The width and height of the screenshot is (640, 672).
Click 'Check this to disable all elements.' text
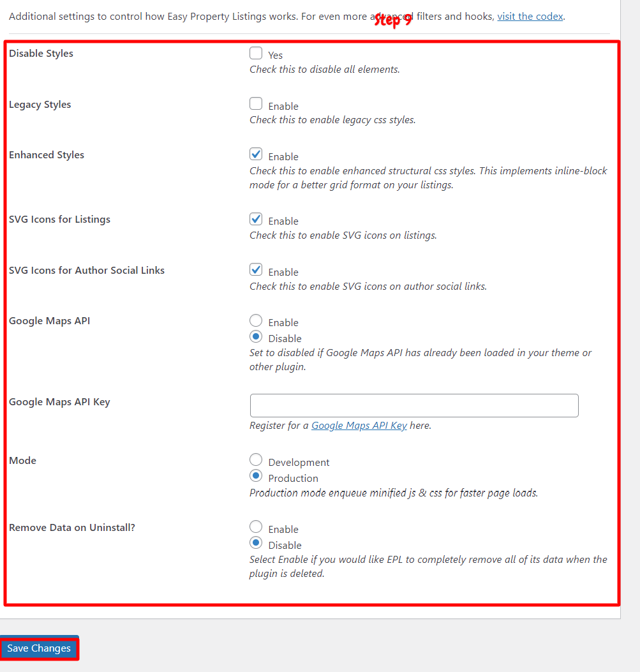pyautogui.click(x=325, y=70)
